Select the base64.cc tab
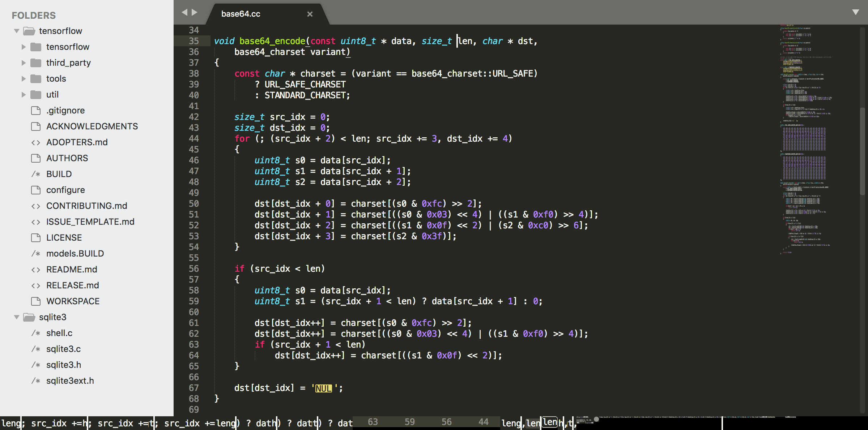Image resolution: width=868 pixels, height=430 pixels. 241,14
